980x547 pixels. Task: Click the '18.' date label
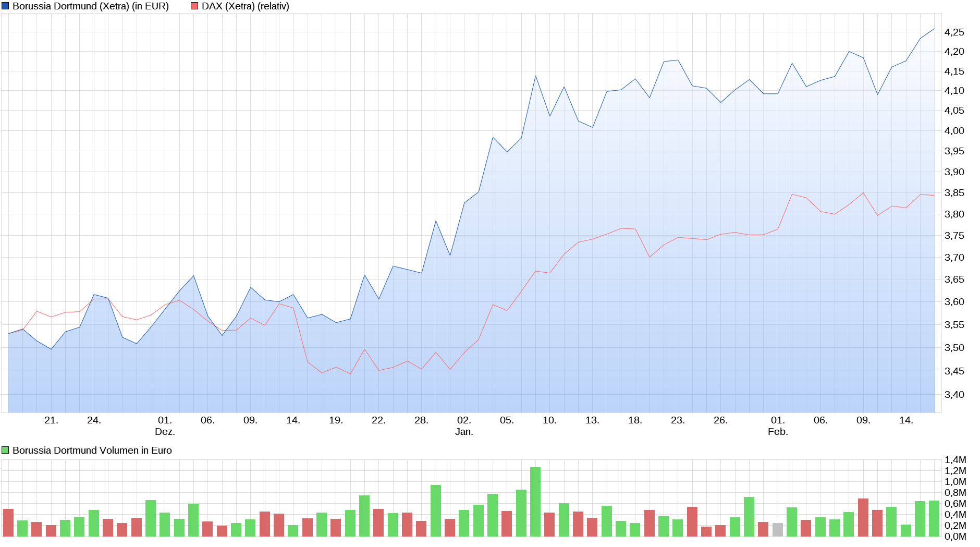pos(635,420)
